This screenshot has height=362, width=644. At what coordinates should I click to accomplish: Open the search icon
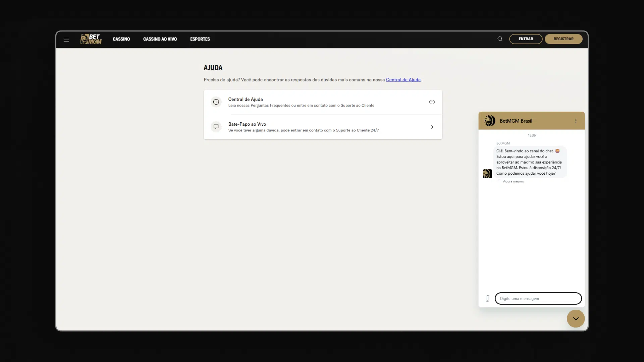(500, 39)
